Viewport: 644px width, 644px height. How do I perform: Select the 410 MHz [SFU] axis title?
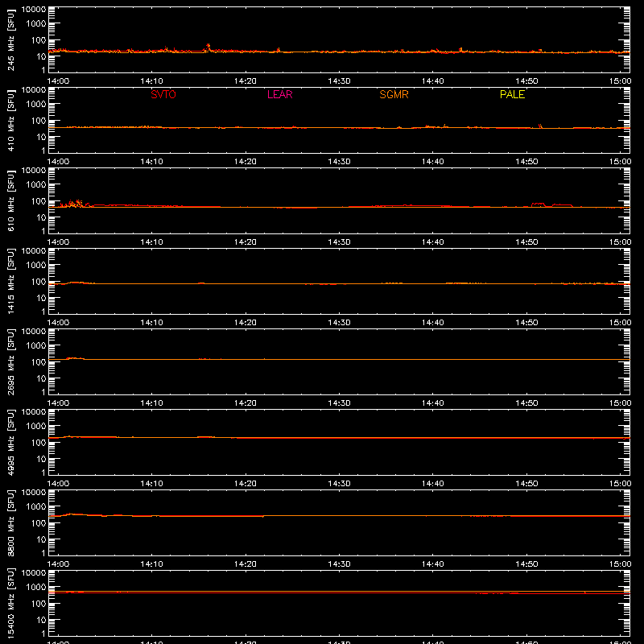10,120
